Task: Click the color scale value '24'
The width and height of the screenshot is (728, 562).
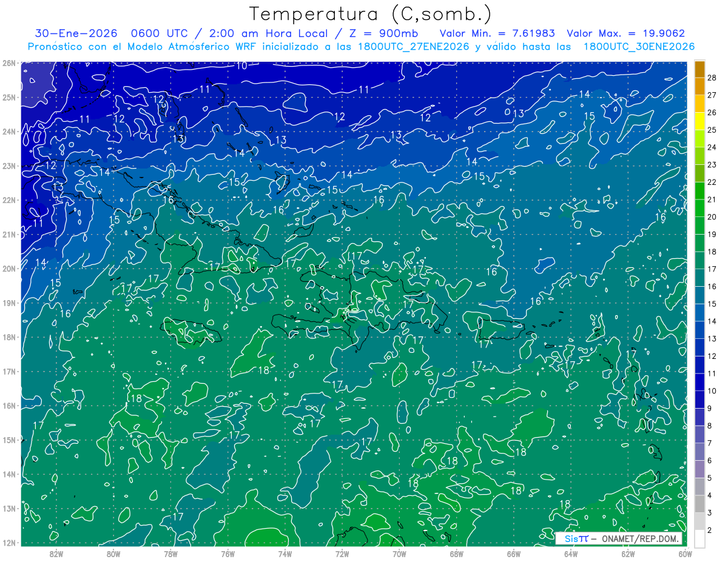Action: pyautogui.click(x=712, y=147)
